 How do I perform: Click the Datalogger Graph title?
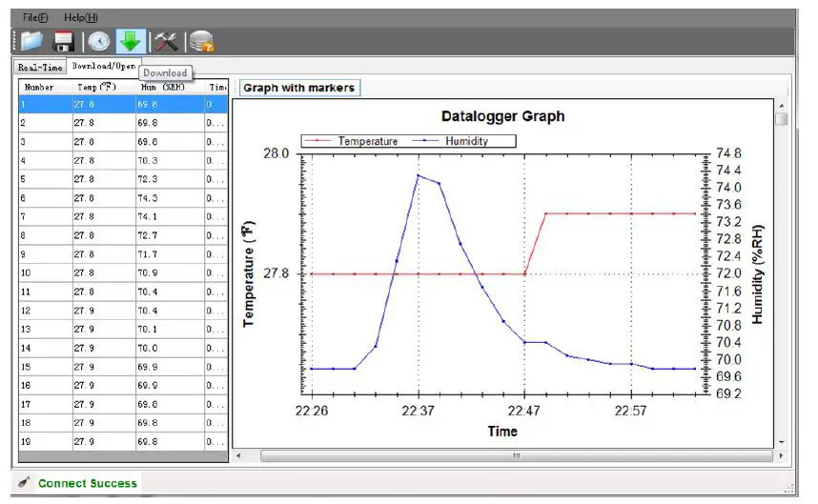click(x=502, y=116)
